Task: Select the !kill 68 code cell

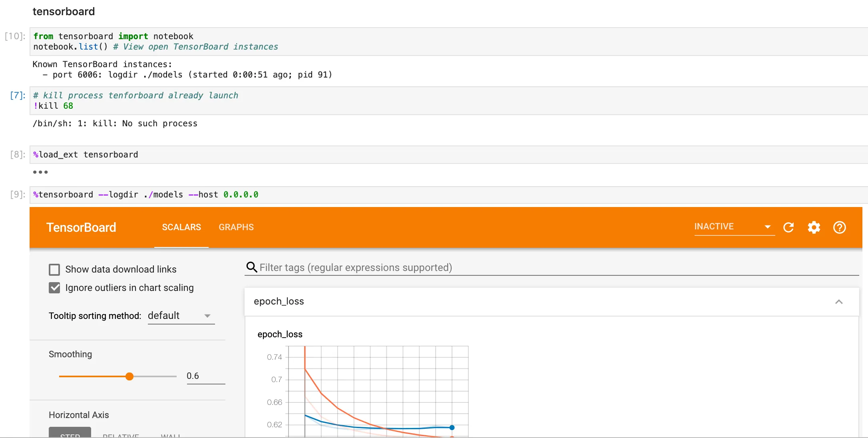Action: point(448,101)
